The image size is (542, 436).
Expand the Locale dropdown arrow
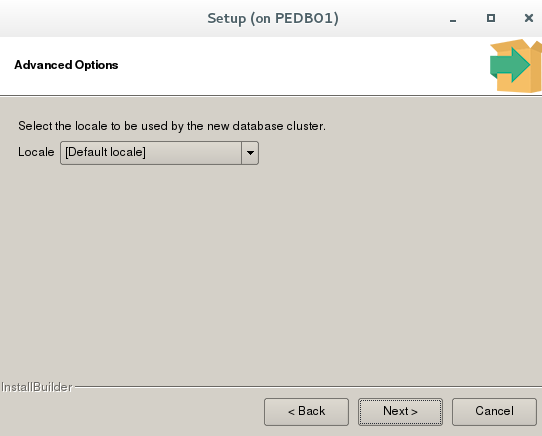tap(250, 152)
